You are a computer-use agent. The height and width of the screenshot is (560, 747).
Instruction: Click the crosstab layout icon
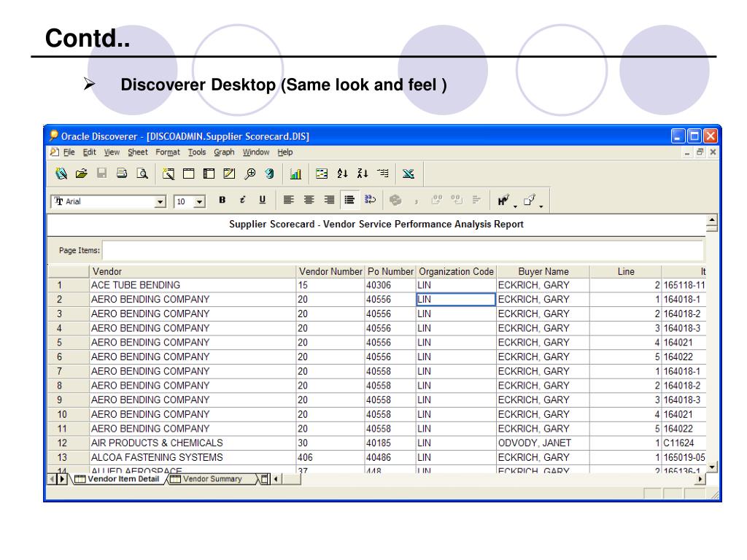point(209,174)
